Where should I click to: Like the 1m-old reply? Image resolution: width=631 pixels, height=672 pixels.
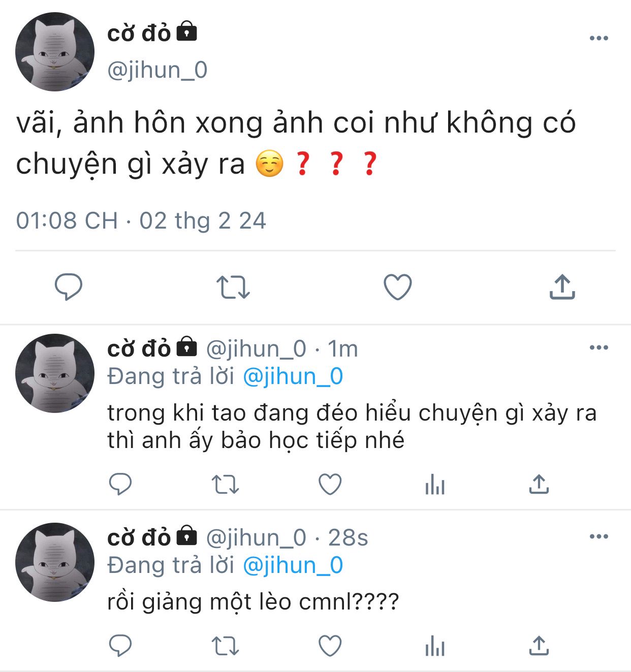pos(330,484)
